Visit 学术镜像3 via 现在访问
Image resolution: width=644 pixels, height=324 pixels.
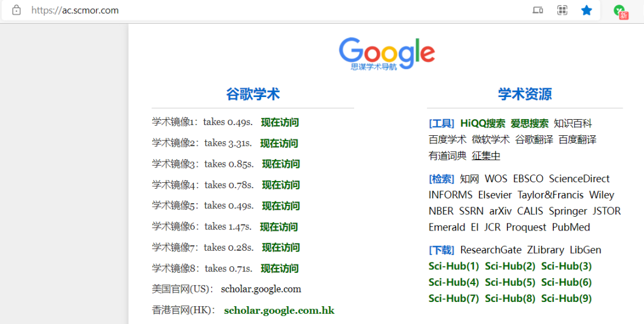pyautogui.click(x=281, y=164)
